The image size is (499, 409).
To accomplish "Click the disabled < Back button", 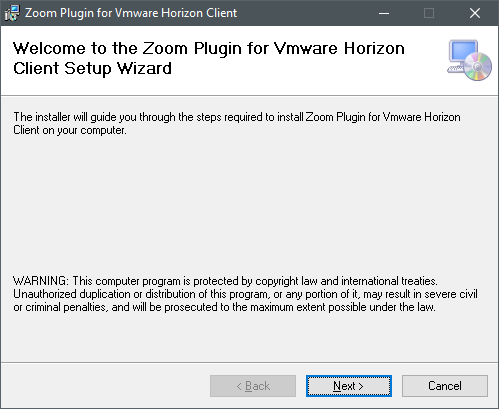I will coord(253,386).
